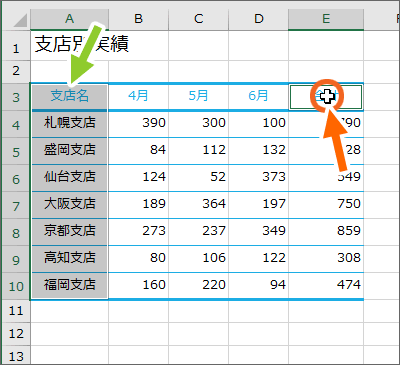Select row 10 header
The image size is (400, 365).
click(16, 286)
